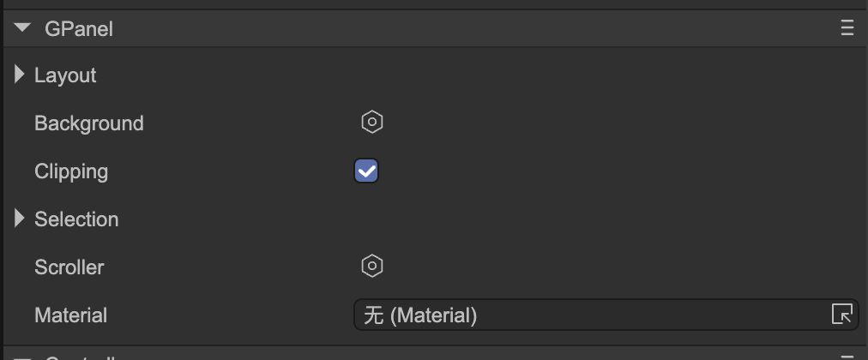Viewport: 868px width, 360px height.
Task: Collapse the section below GPanel
Action: [x=23, y=357]
